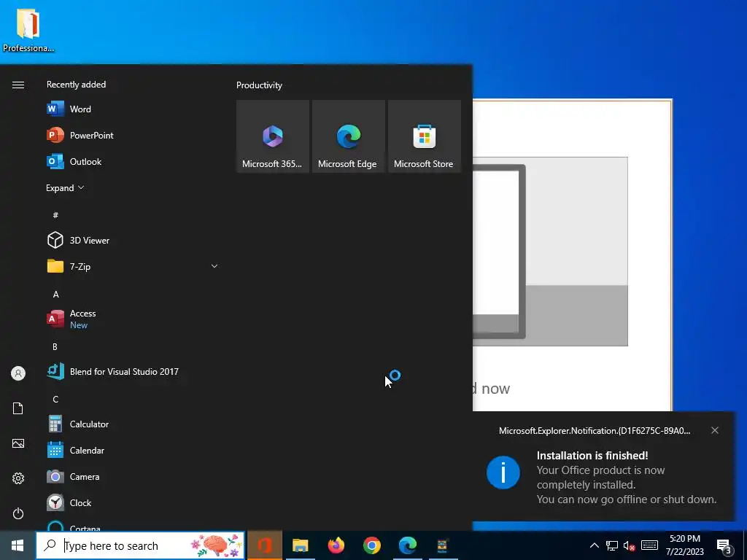Viewport: 747px width, 560px height.
Task: Click the letter B section header
Action: (x=55, y=346)
